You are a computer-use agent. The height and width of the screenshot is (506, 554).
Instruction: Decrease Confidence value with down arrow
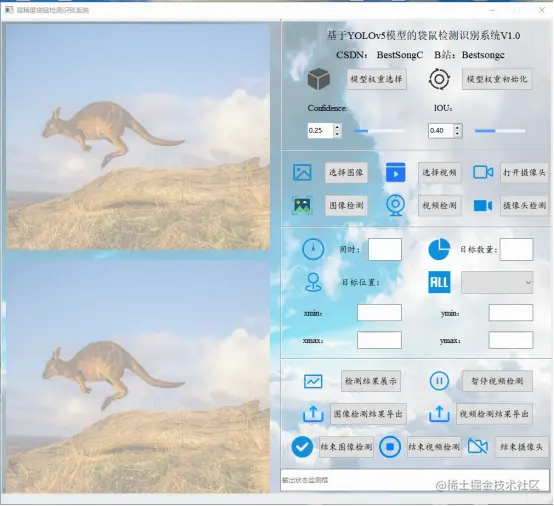337,134
